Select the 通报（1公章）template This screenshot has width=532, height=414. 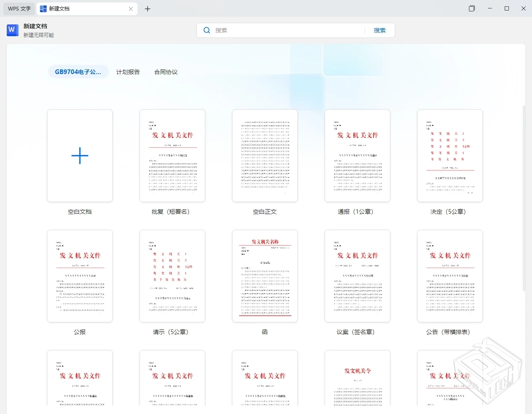point(357,156)
